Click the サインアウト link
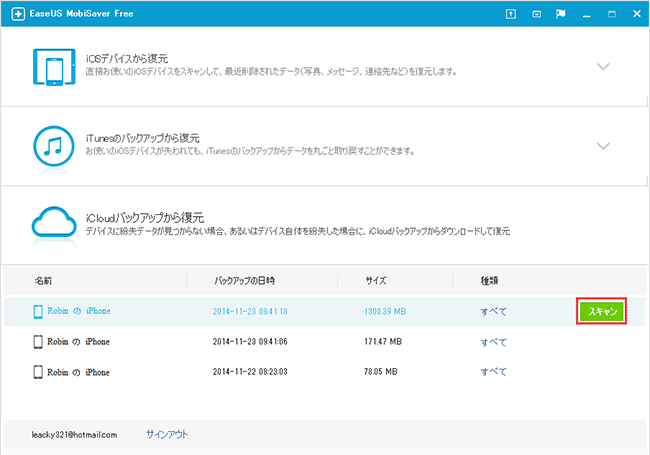This screenshot has height=455, width=650. point(167,434)
